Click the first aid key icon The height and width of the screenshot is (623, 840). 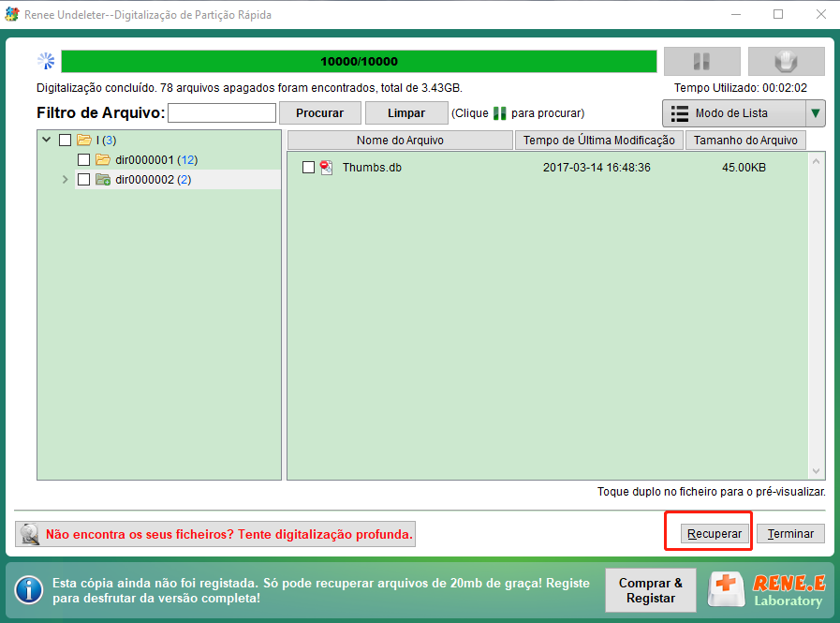pyautogui.click(x=726, y=589)
